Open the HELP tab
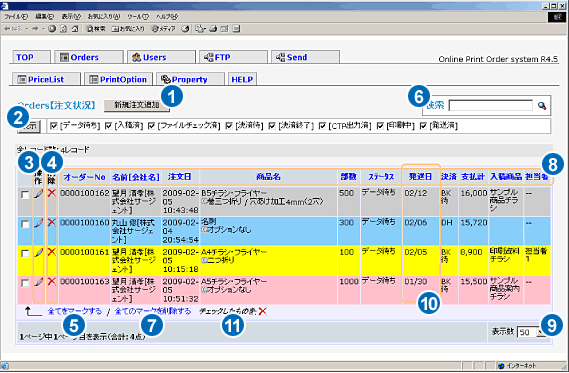Screen dimensions: 569x373 click(x=242, y=79)
